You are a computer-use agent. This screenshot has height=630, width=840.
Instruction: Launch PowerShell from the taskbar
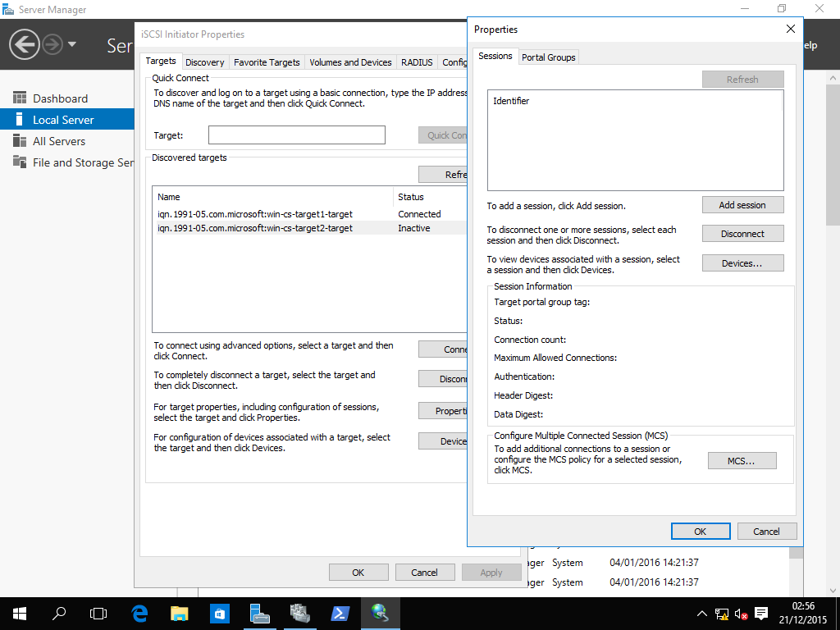tap(340, 613)
